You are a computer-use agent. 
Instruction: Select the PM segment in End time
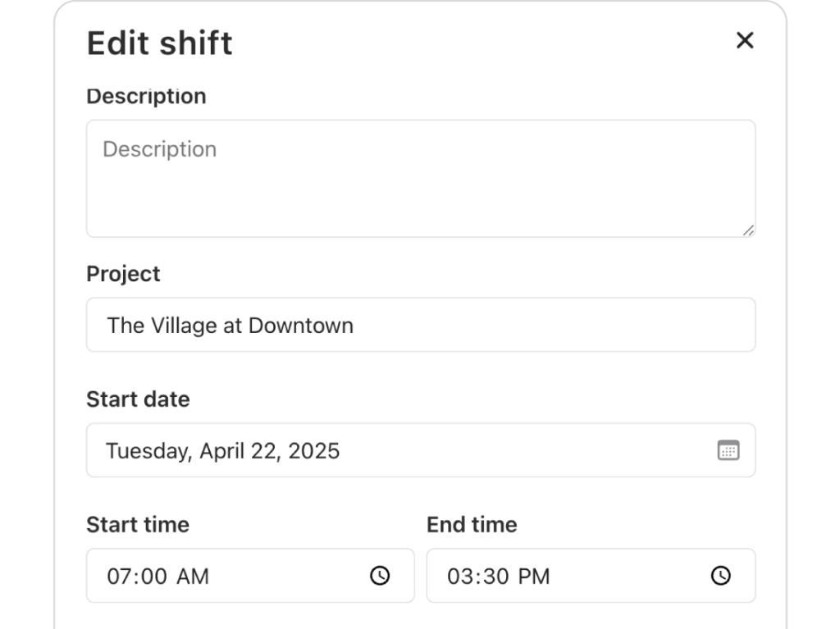[534, 576]
